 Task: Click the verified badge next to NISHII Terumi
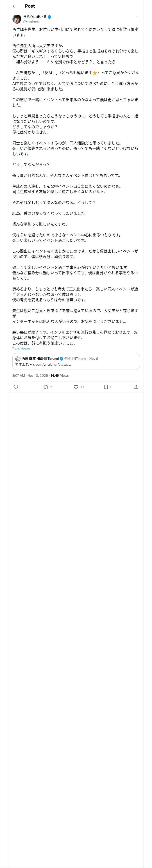point(61,359)
